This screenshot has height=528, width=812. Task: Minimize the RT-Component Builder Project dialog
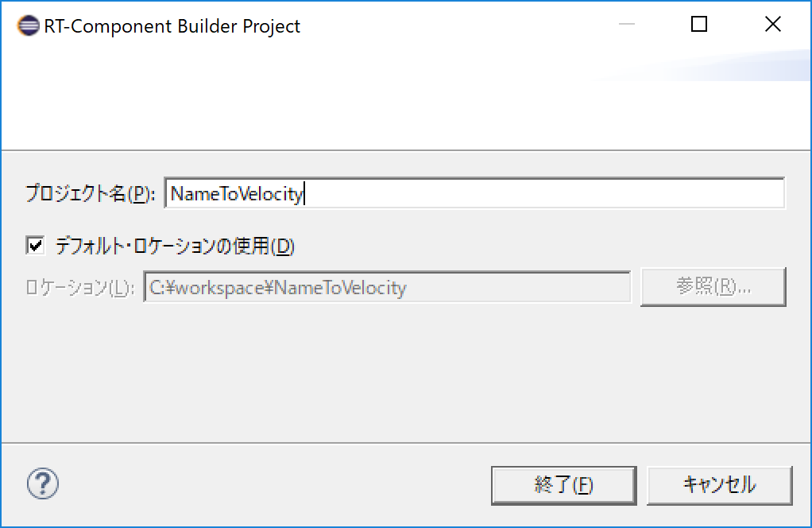point(627,24)
